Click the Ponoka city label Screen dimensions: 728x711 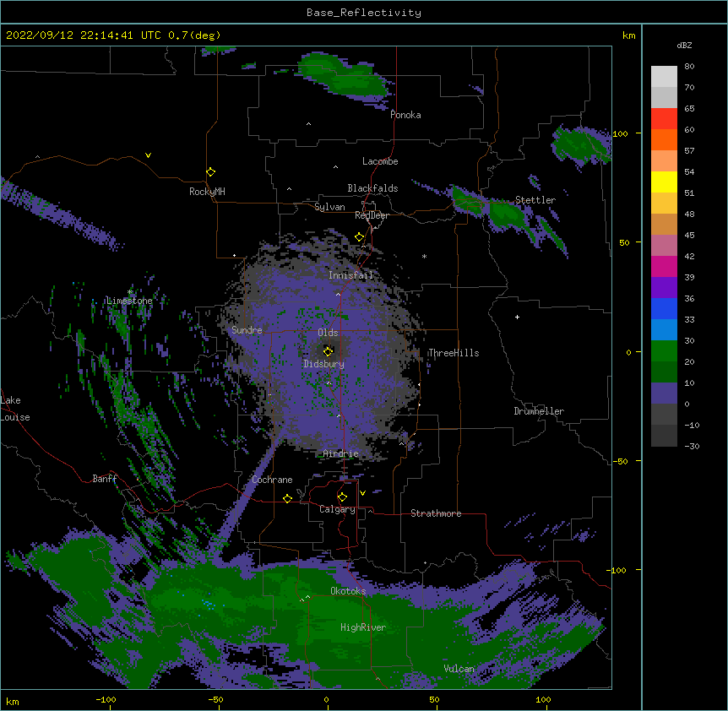point(405,115)
